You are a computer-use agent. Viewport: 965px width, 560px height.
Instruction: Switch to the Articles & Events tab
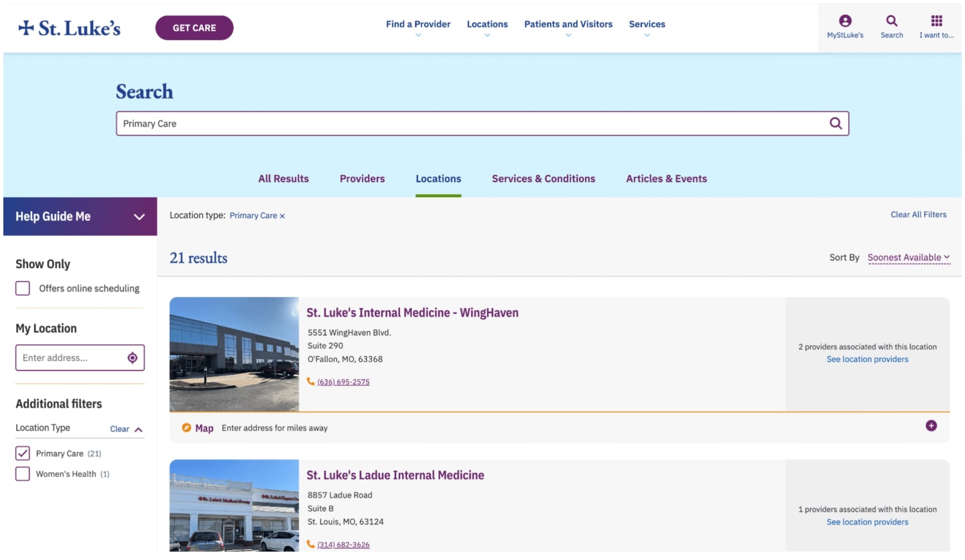pyautogui.click(x=667, y=179)
